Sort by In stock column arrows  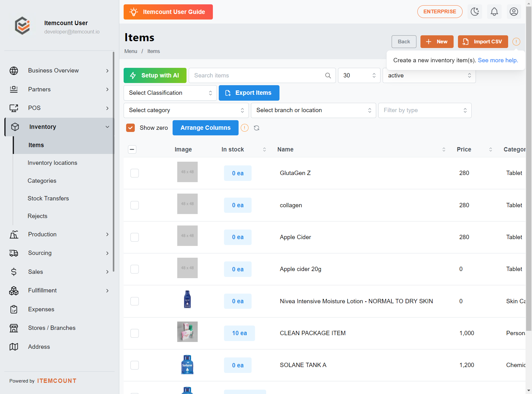click(x=264, y=150)
